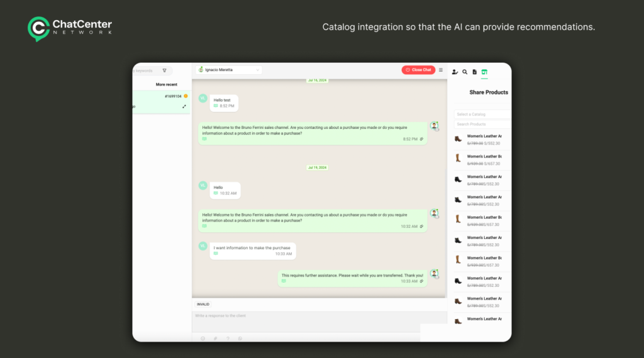644x358 pixels.
Task: Click the INVALID tag button
Action: [203, 305]
